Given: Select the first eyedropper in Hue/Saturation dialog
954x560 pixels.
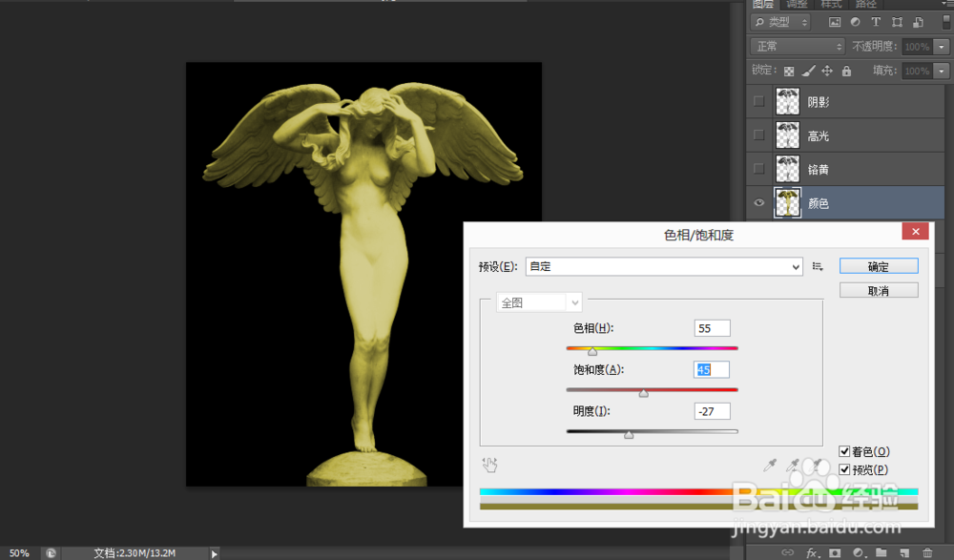Looking at the screenshot, I should (770, 466).
